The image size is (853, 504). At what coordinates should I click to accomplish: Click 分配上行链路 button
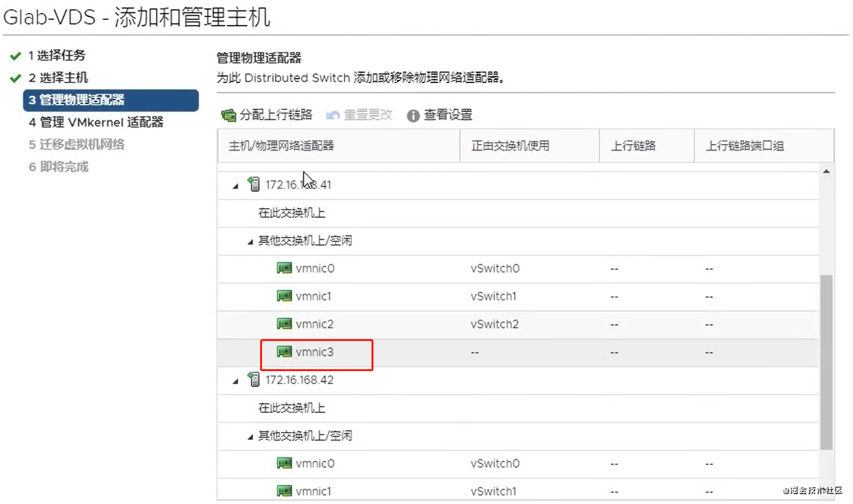267,115
